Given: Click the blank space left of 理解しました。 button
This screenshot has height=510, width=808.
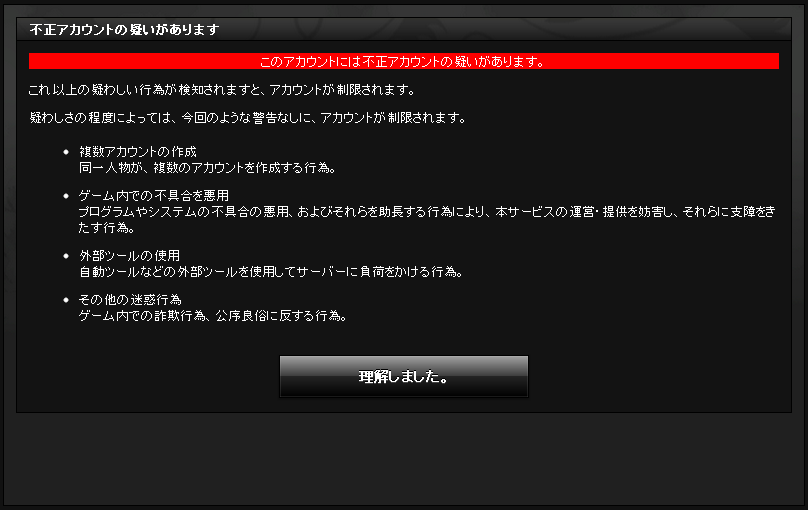Looking at the screenshot, I should pyautogui.click(x=148, y=377).
